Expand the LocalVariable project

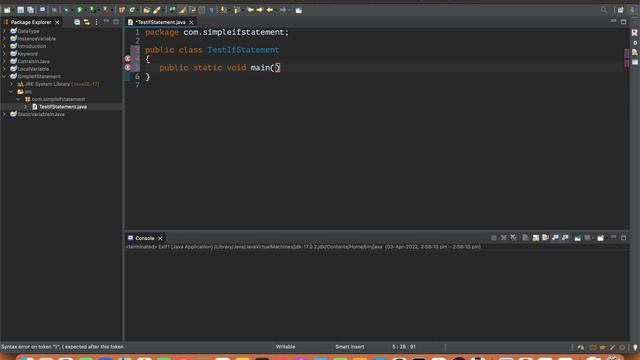4,69
